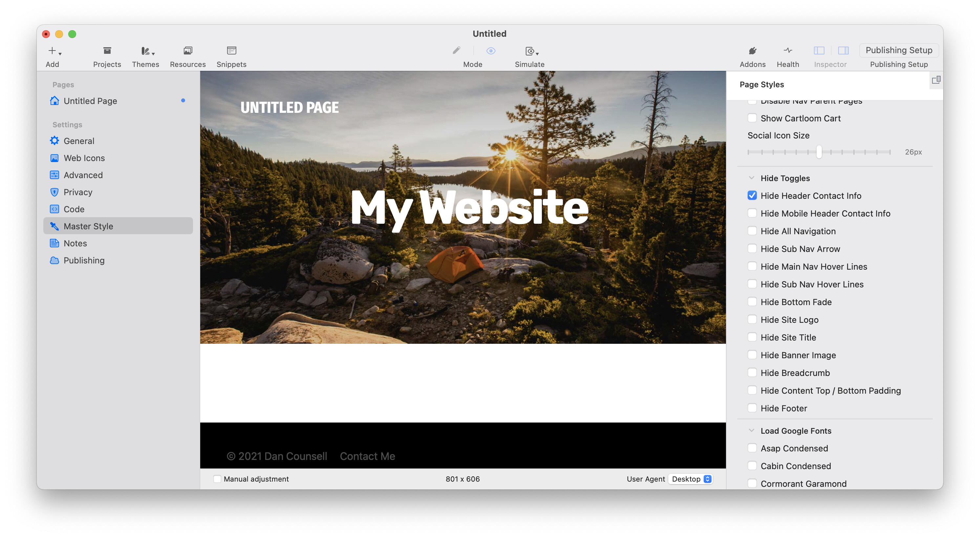Uncheck Hide Header Contact Info
Viewport: 980px width, 538px height.
pos(752,196)
